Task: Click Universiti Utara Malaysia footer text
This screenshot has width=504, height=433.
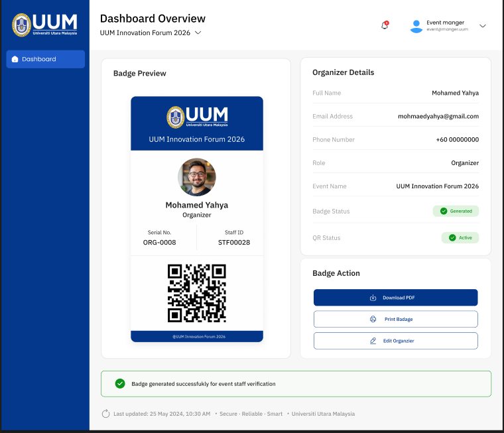Action: pyautogui.click(x=323, y=414)
